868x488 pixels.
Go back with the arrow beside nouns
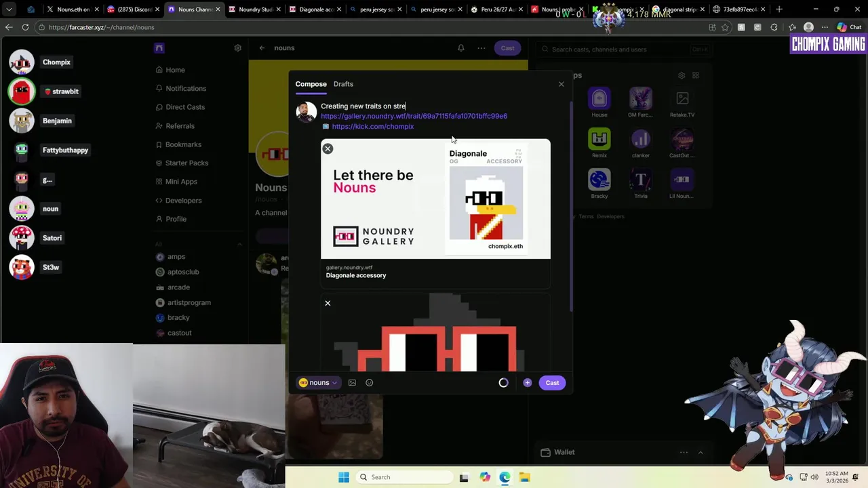262,48
